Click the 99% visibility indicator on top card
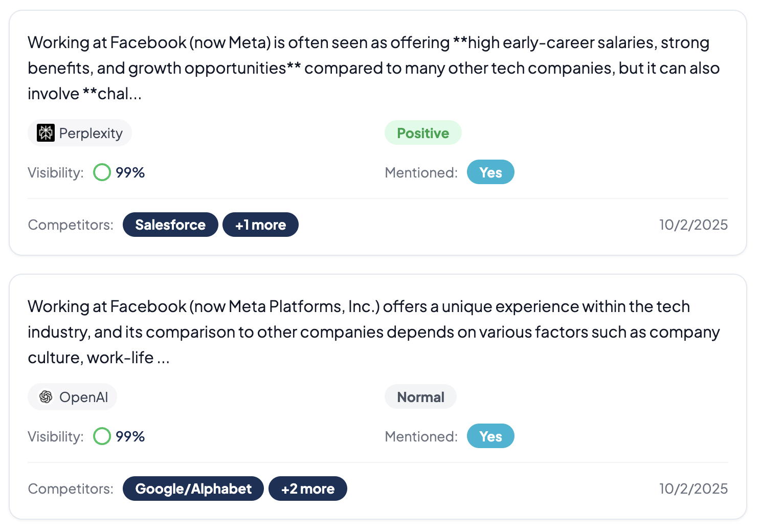Screen dimensions: 761x532 tap(131, 172)
